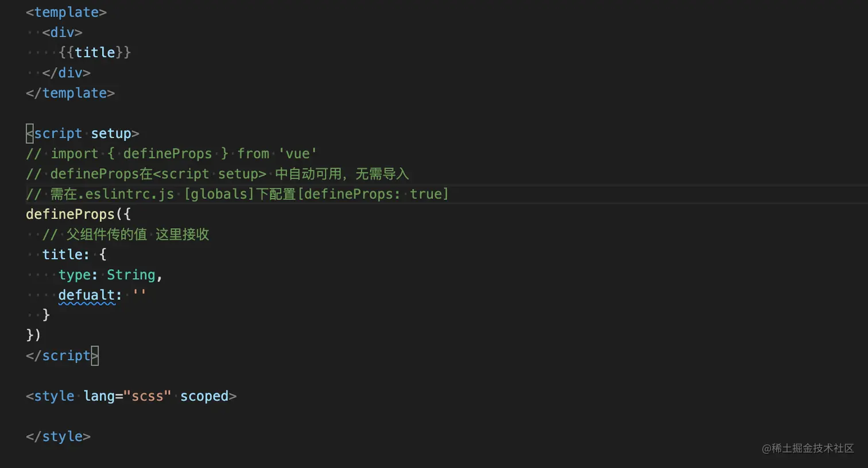Click the closing div tag
Image resolution: width=868 pixels, height=468 pixels.
[66, 73]
